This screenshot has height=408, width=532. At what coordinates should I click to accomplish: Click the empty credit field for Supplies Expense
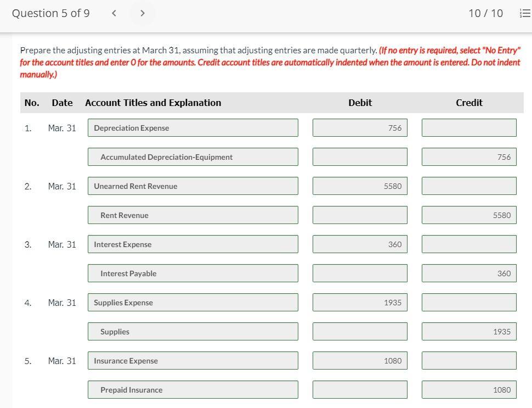click(x=469, y=303)
